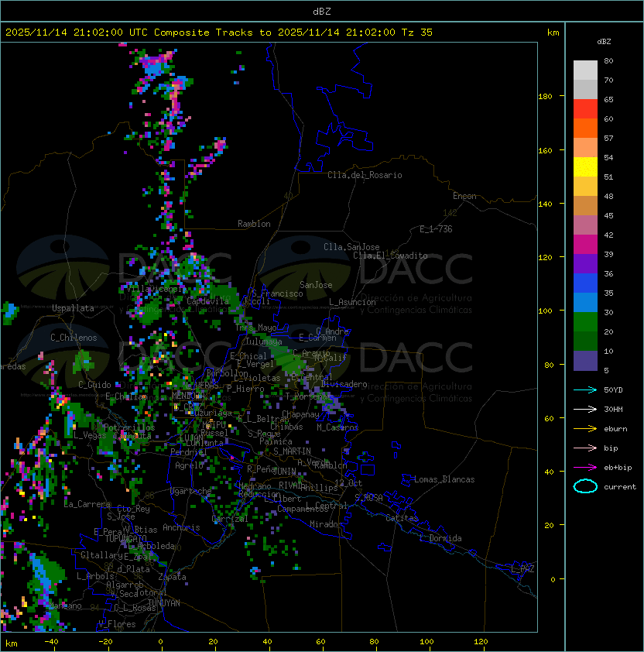The height and width of the screenshot is (652, 644).
Task: Click the 'Catitas' place label
Action: pos(402,518)
